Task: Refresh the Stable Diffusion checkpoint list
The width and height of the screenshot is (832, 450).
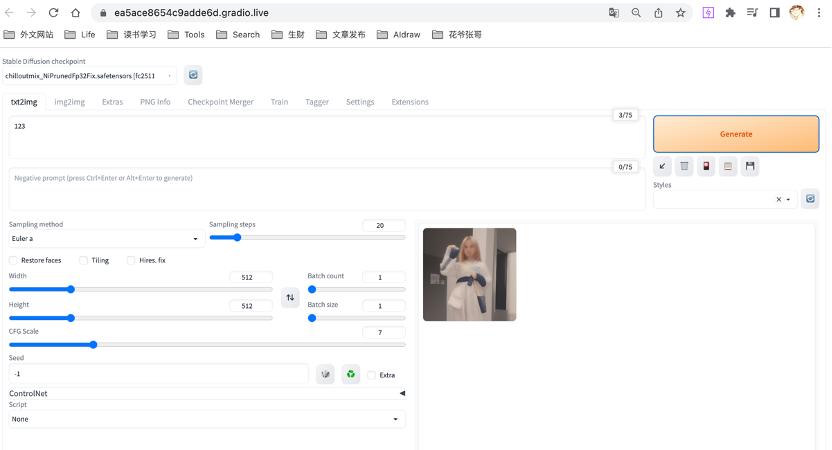Action: pos(193,75)
